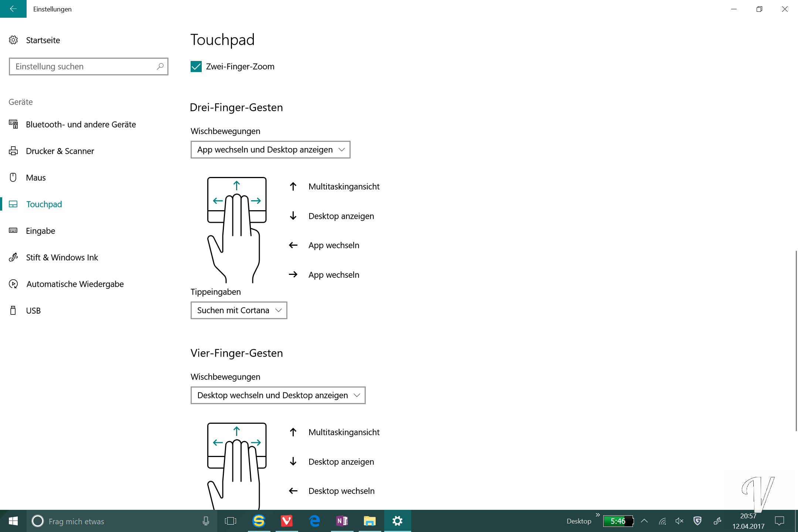Open File Explorer from the taskbar

(x=369, y=521)
